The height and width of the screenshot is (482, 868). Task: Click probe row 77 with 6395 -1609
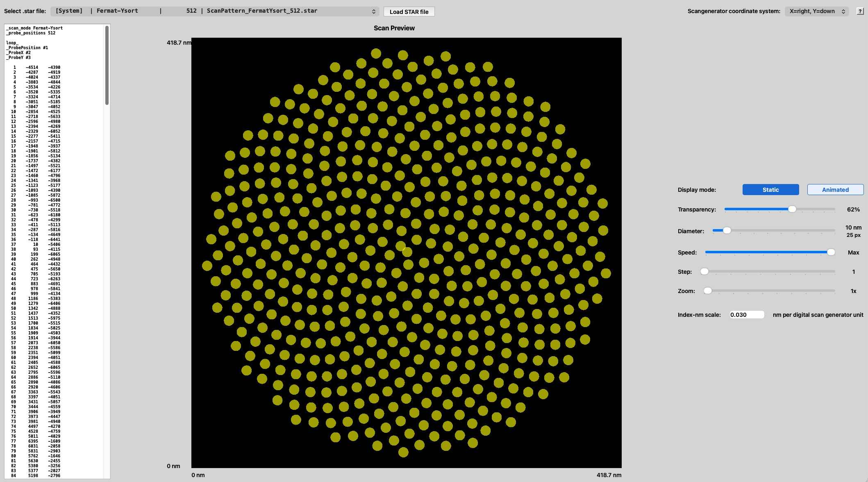[x=36, y=441]
